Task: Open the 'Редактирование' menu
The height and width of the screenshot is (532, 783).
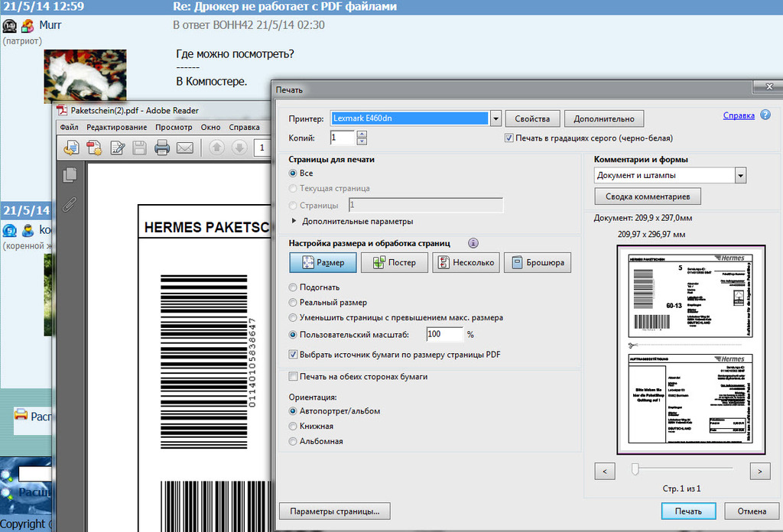Action: tap(117, 127)
